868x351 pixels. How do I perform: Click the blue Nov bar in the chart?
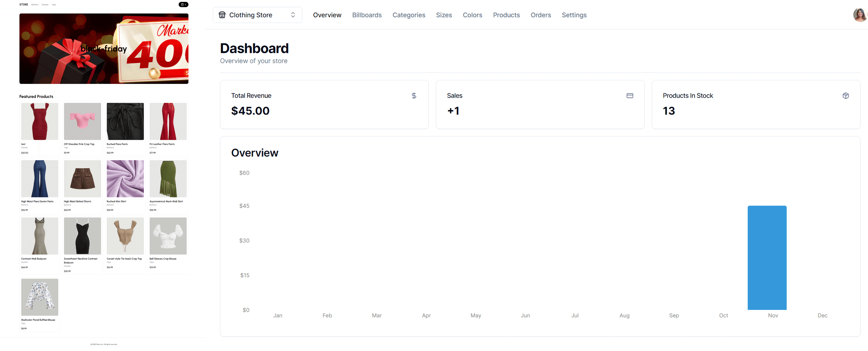tap(767, 258)
